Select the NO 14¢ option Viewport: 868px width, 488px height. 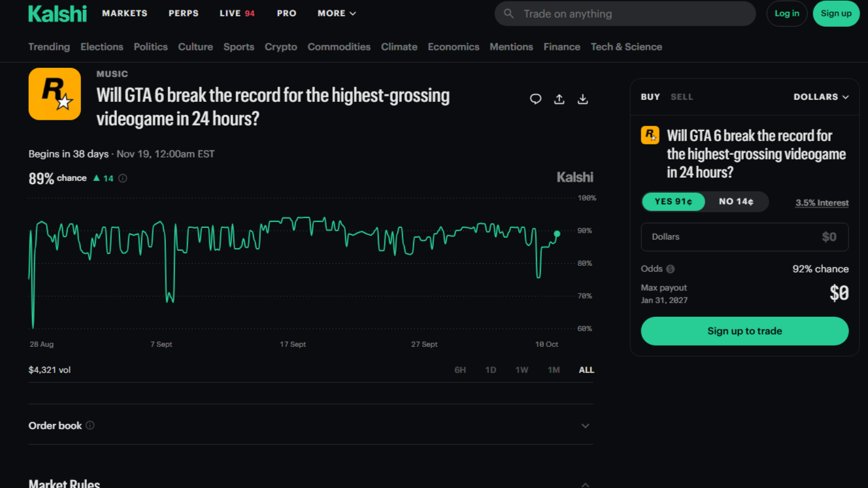(x=737, y=202)
